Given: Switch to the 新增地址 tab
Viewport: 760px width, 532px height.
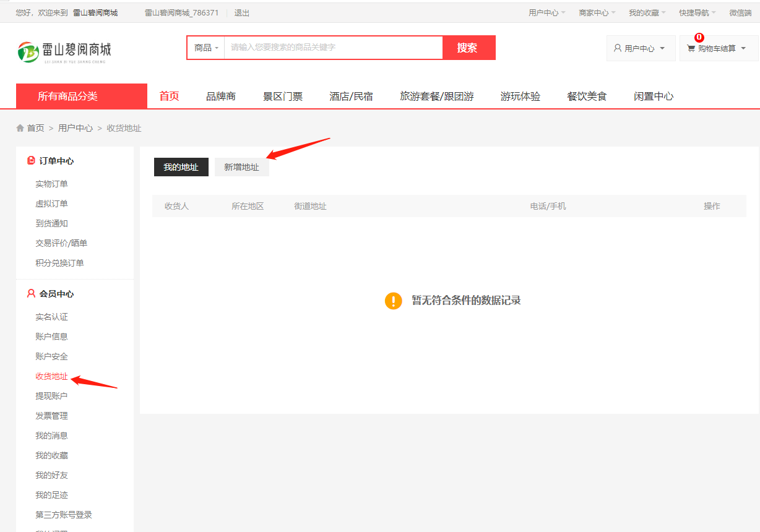Looking at the screenshot, I should 241,167.
